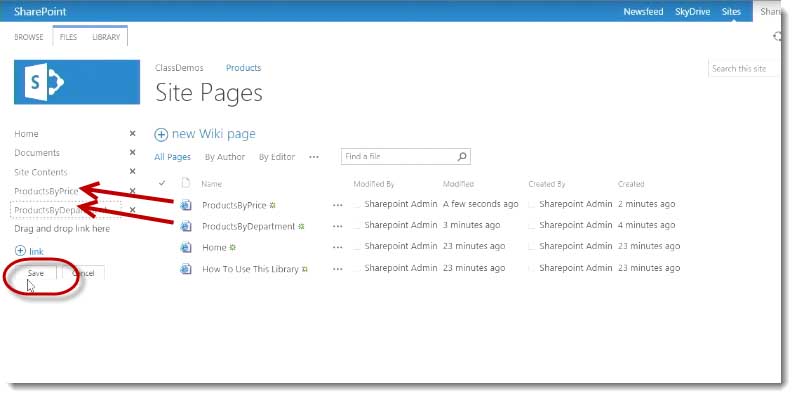796x398 pixels.
Task: Toggle the select-all checkmark in list header
Action: click(162, 183)
